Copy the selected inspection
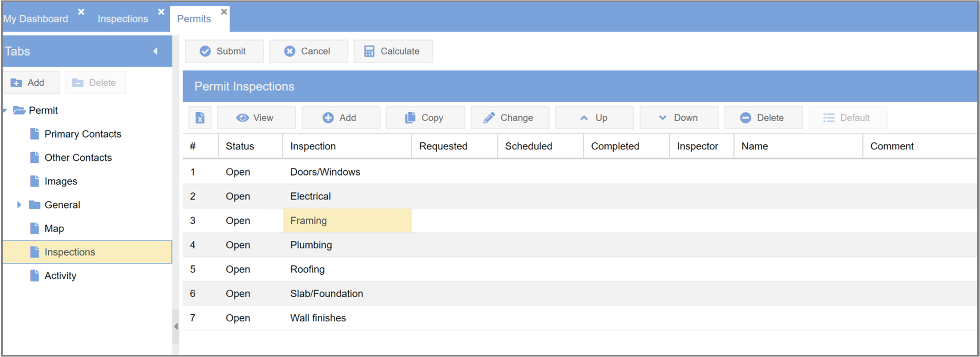The width and height of the screenshot is (980, 357). tap(425, 118)
